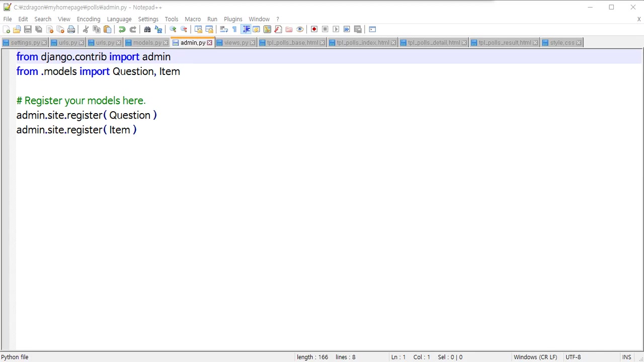Click the Cut scissors icon

click(x=86, y=29)
